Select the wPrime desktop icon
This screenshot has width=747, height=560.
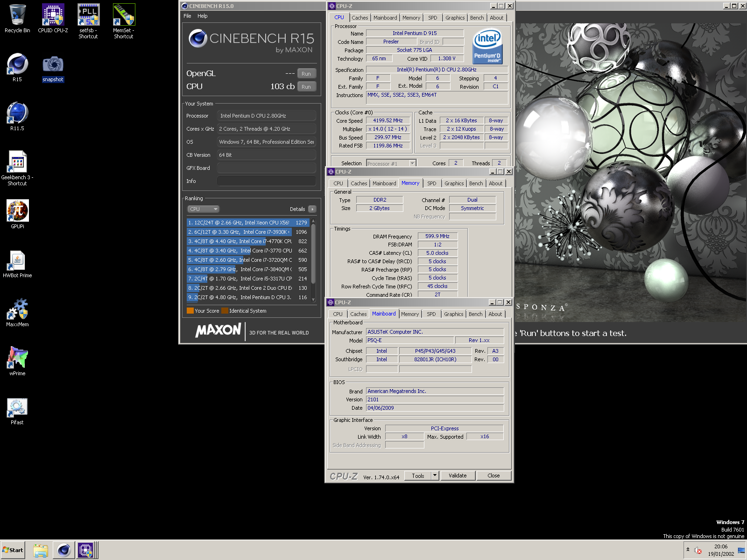pos(17,362)
